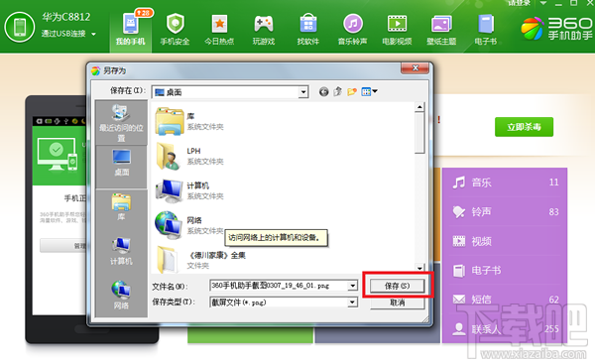Select 最近访问的位置 in places bar
This screenshot has width=595, height=364.
point(121,123)
